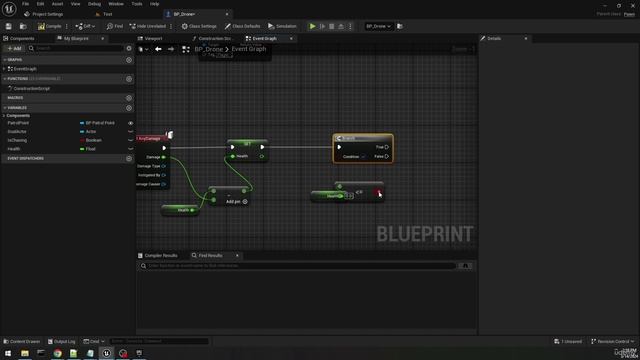Click BP_Drone in graph breadcrumb

click(x=209, y=49)
